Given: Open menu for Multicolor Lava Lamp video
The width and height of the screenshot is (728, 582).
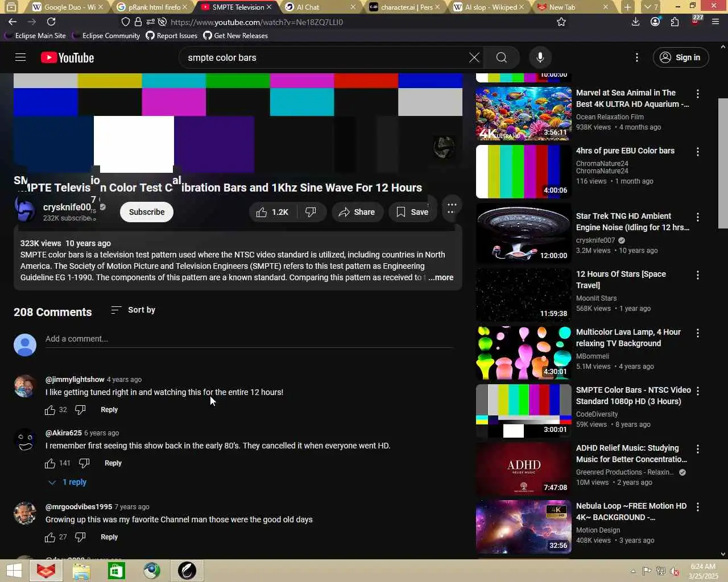Looking at the screenshot, I should [x=698, y=333].
